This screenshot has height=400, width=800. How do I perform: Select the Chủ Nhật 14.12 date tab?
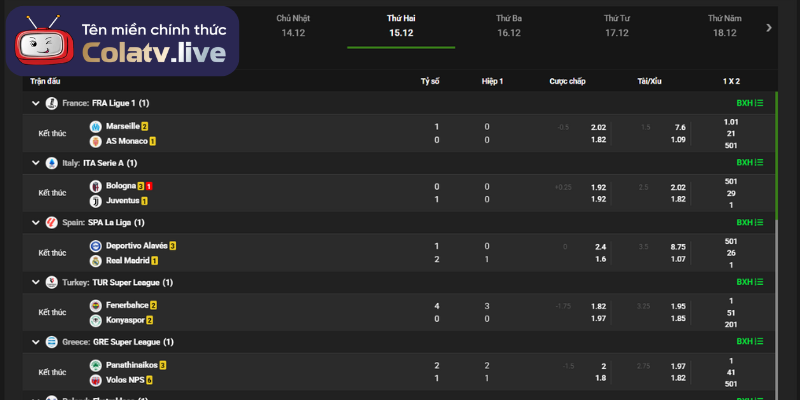[x=292, y=26]
